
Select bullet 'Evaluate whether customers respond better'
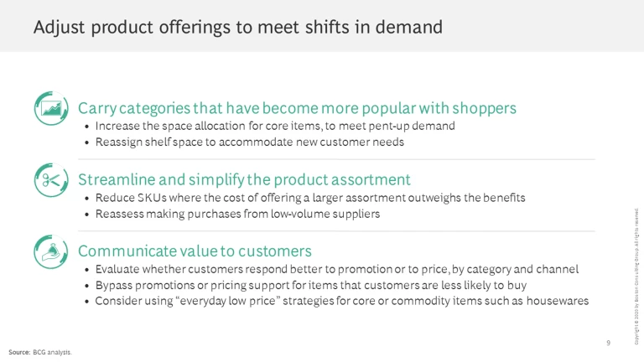click(x=337, y=269)
